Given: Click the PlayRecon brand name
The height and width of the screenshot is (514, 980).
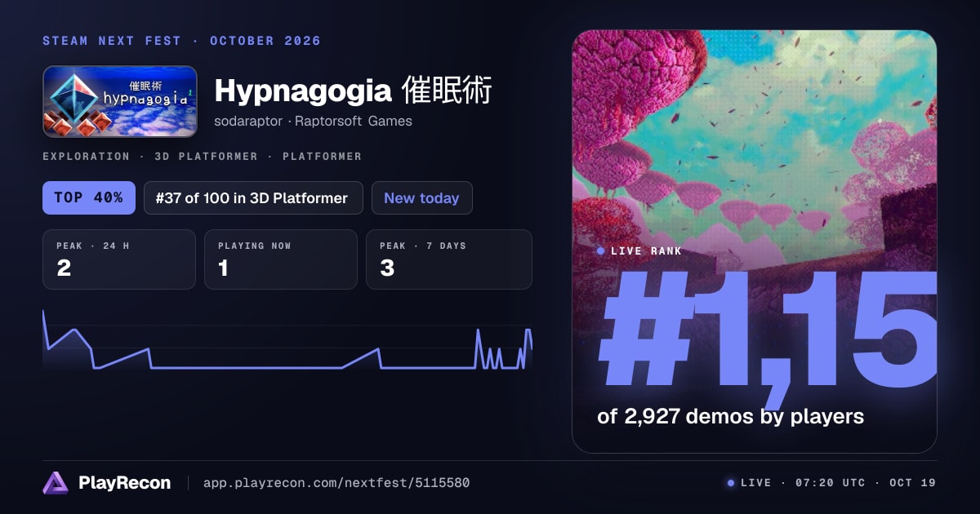Looking at the screenshot, I should click(124, 483).
